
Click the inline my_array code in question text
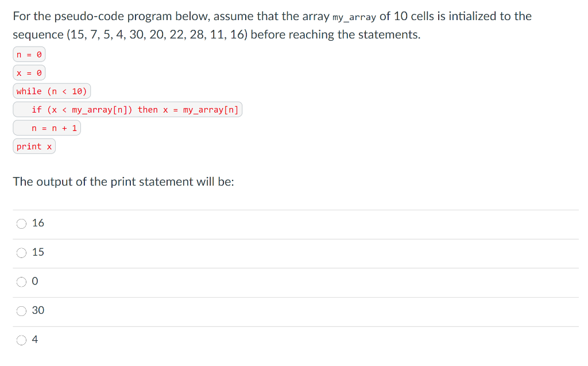(x=354, y=17)
